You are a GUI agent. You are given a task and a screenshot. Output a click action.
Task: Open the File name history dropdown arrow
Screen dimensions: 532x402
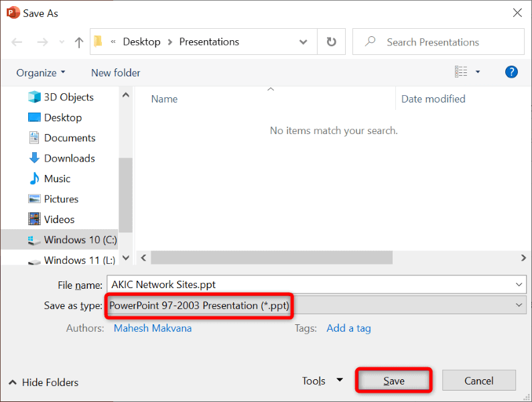pyautogui.click(x=520, y=285)
